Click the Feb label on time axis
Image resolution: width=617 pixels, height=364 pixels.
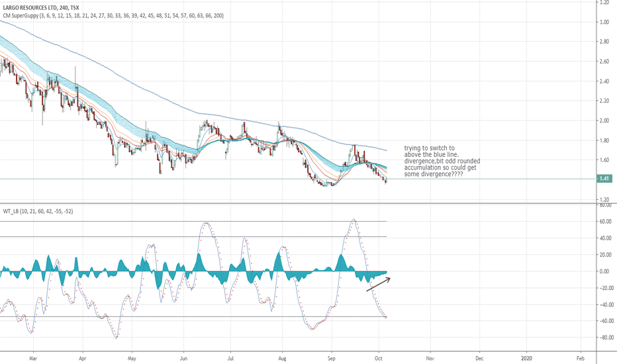(x=581, y=359)
